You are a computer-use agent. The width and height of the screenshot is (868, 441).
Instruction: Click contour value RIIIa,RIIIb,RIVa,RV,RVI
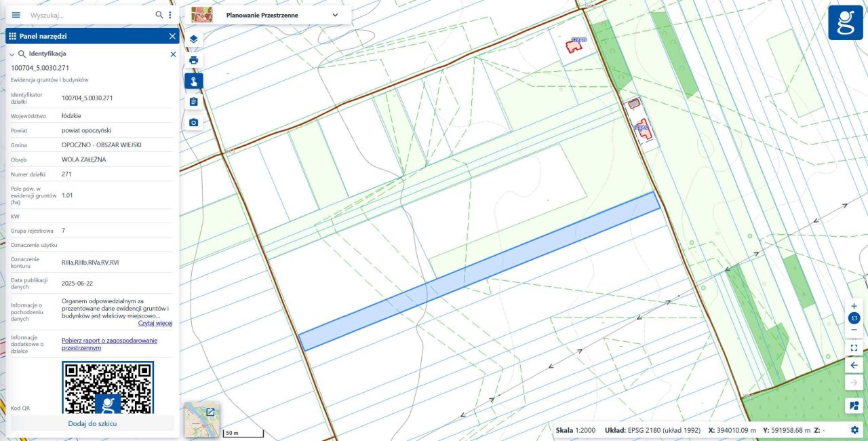point(90,263)
